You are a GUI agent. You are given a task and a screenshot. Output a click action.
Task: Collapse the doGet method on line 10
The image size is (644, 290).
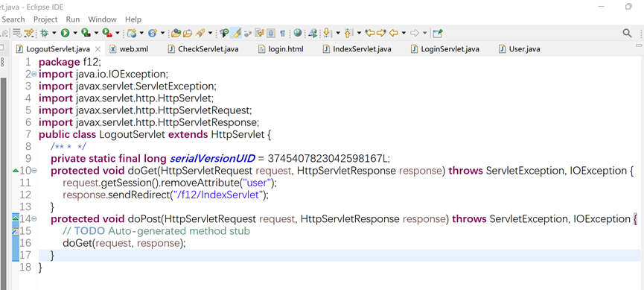tap(34, 170)
